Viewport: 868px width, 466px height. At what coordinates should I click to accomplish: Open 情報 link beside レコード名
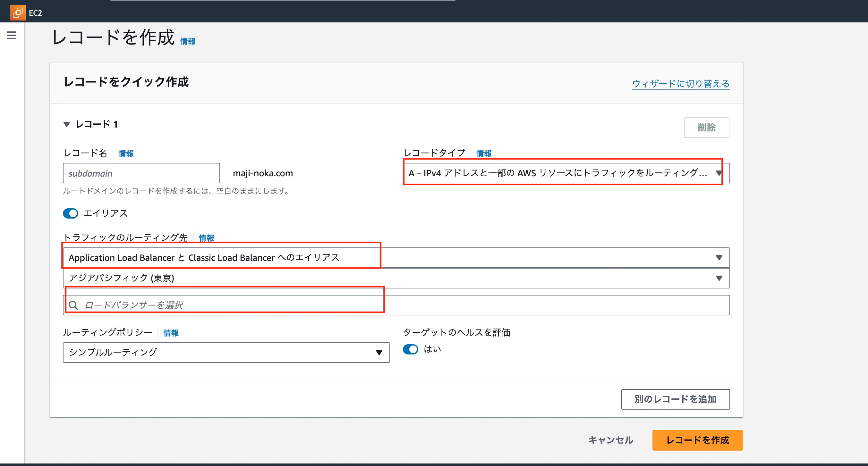[126, 154]
